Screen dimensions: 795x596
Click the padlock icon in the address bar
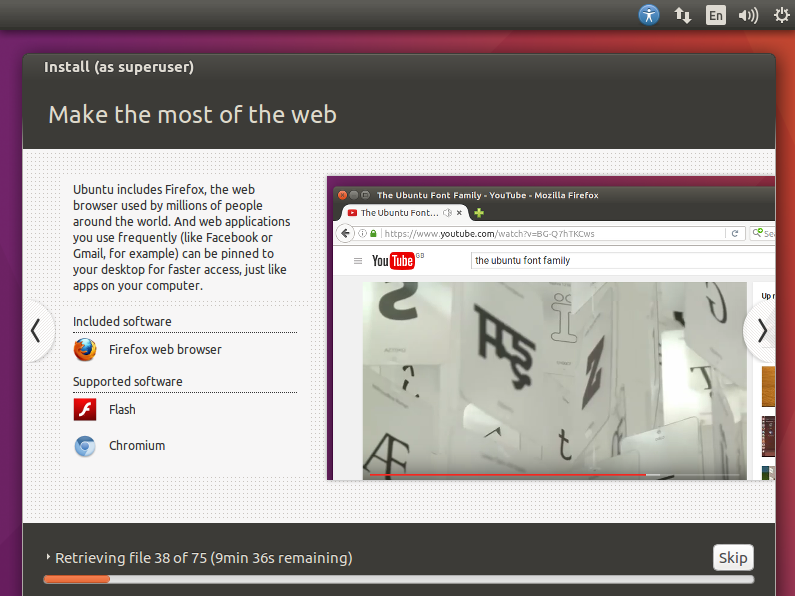pyautogui.click(x=374, y=234)
